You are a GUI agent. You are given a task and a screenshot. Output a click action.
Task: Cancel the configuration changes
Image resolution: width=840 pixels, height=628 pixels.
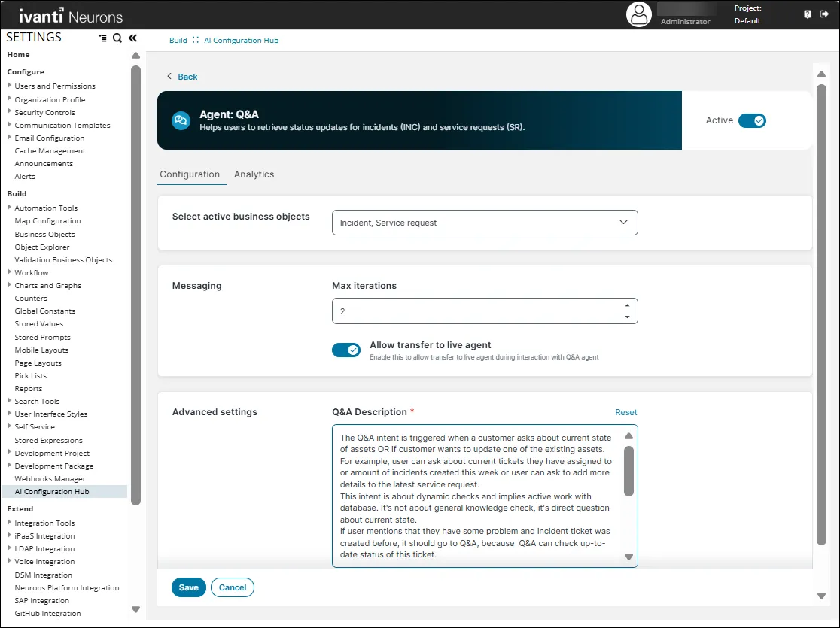[x=233, y=587]
